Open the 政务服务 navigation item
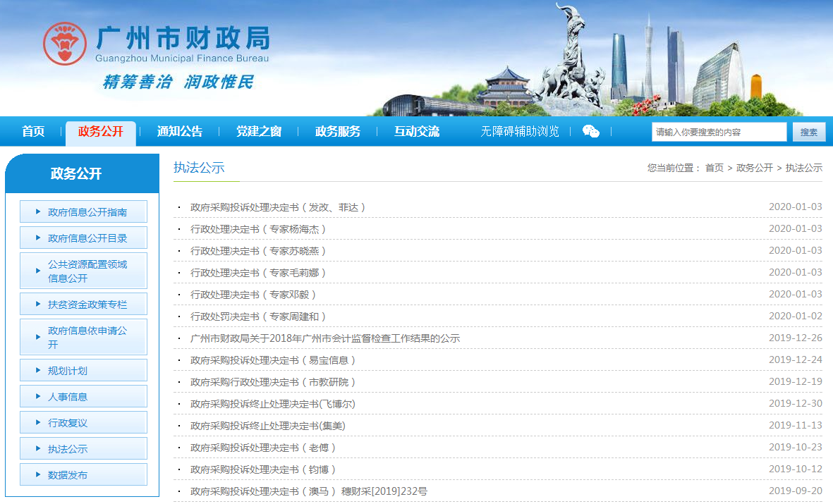833x504 pixels. pyautogui.click(x=337, y=132)
